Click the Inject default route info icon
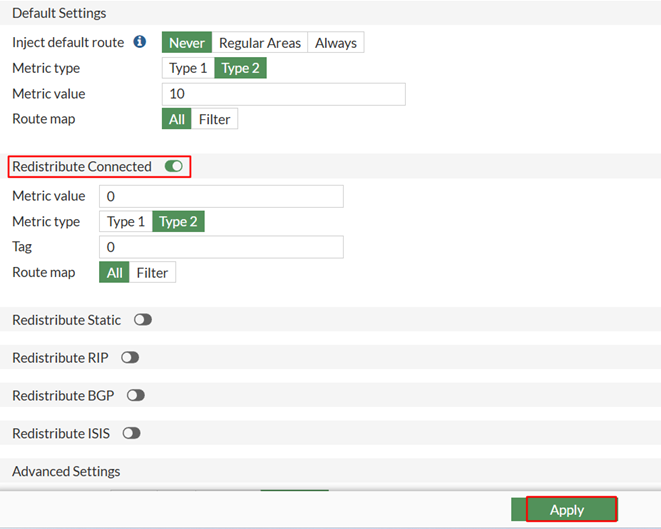Viewport: 661px width, 529px height. pyautogui.click(x=140, y=42)
